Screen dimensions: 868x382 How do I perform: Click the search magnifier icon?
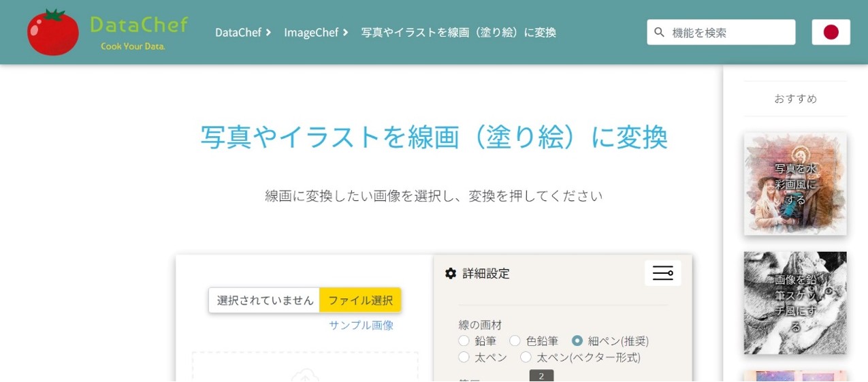click(659, 32)
